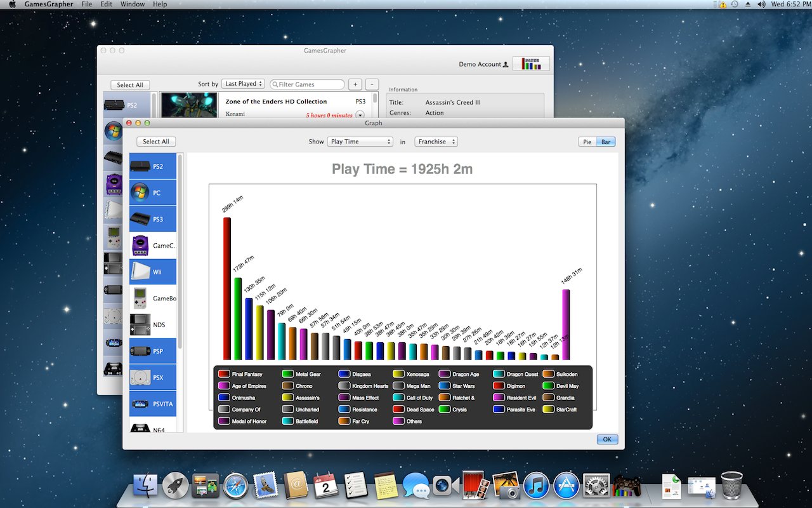Click the Xenosaga yellow legend swatch
This screenshot has height=508, width=812.
tap(398, 374)
